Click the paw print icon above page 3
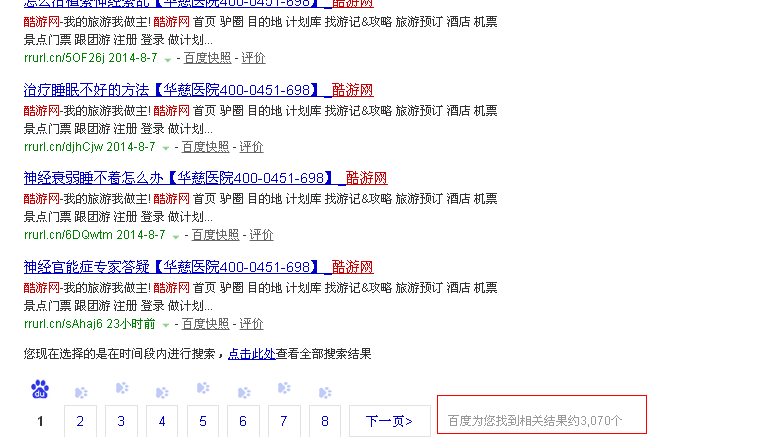Viewport: 757px width, 445px height. point(122,388)
